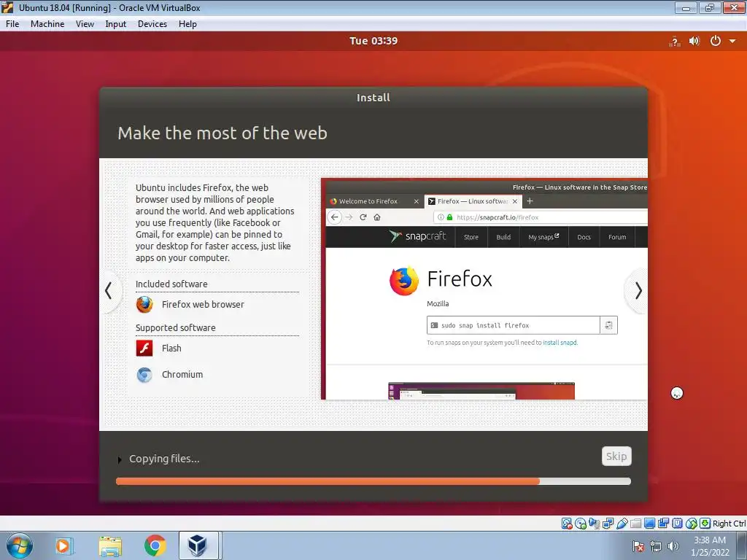The image size is (747, 560).
Task: Click the 'Firefox web browser' label
Action: [x=203, y=304]
